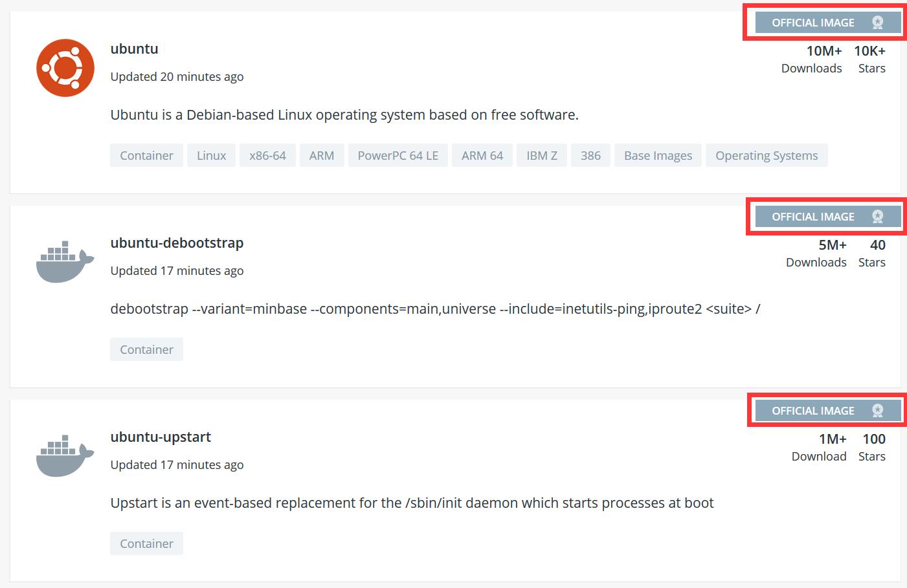The height and width of the screenshot is (588, 907).
Task: Click the 386 architecture tag
Action: [590, 156]
